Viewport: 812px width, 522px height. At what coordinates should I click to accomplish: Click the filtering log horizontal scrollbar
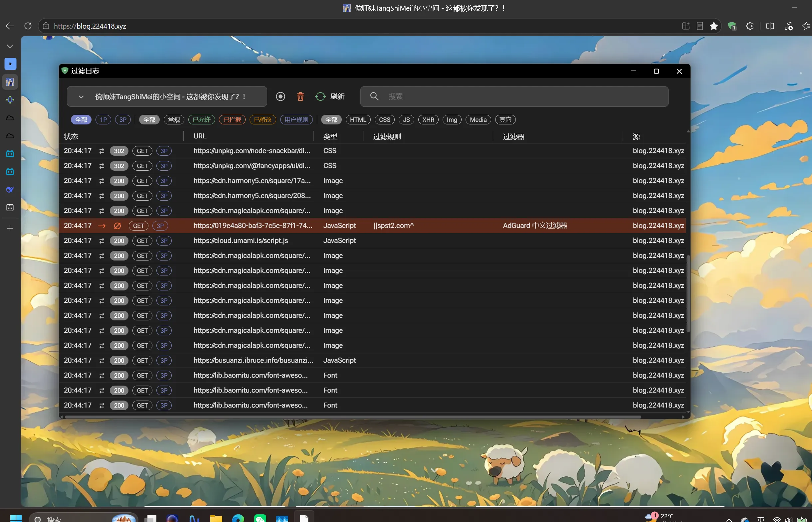point(353,417)
